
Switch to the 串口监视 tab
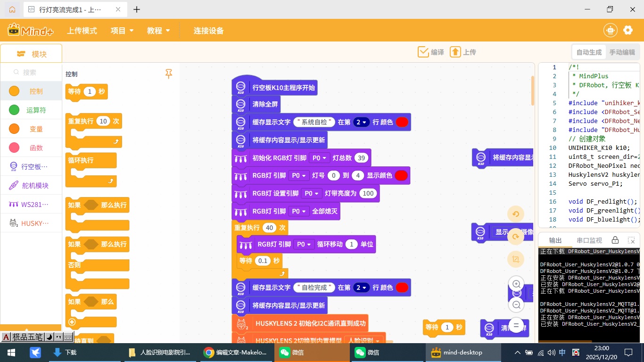(x=589, y=240)
